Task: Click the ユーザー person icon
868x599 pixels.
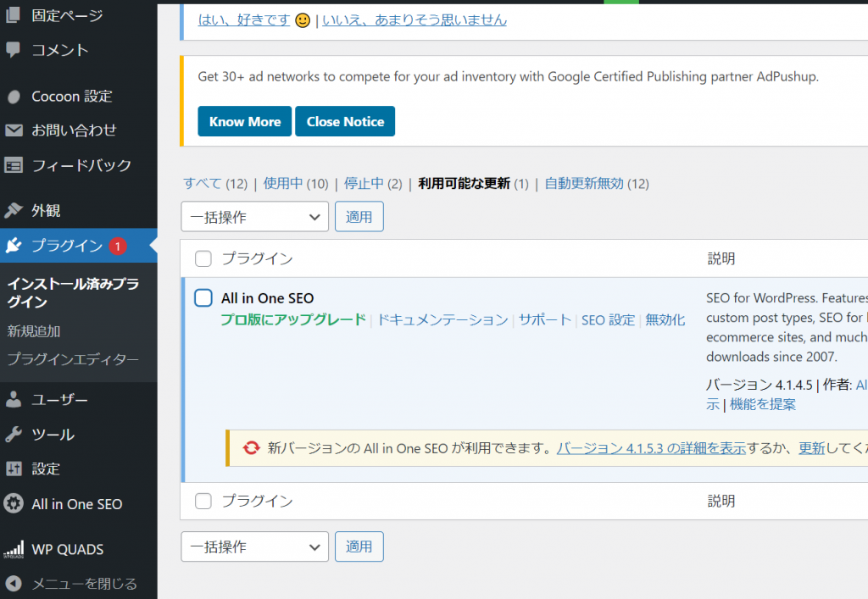Action: tap(14, 399)
